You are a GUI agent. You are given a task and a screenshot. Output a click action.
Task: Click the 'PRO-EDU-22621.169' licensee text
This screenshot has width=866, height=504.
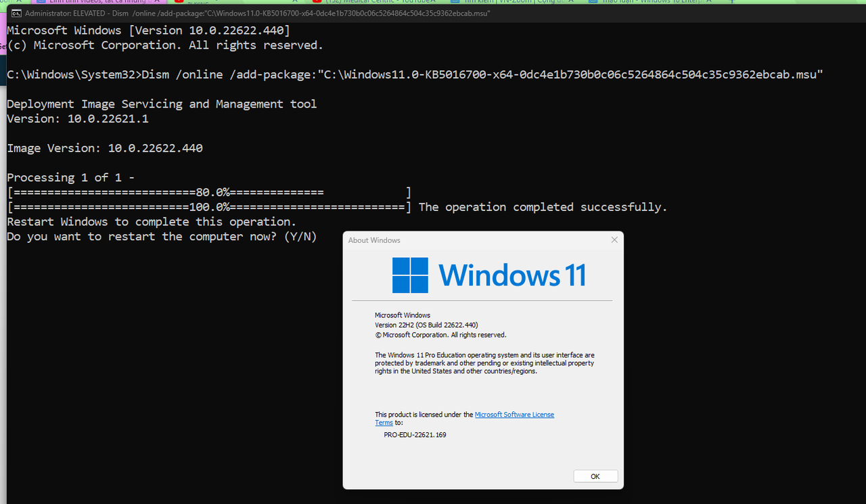(415, 435)
